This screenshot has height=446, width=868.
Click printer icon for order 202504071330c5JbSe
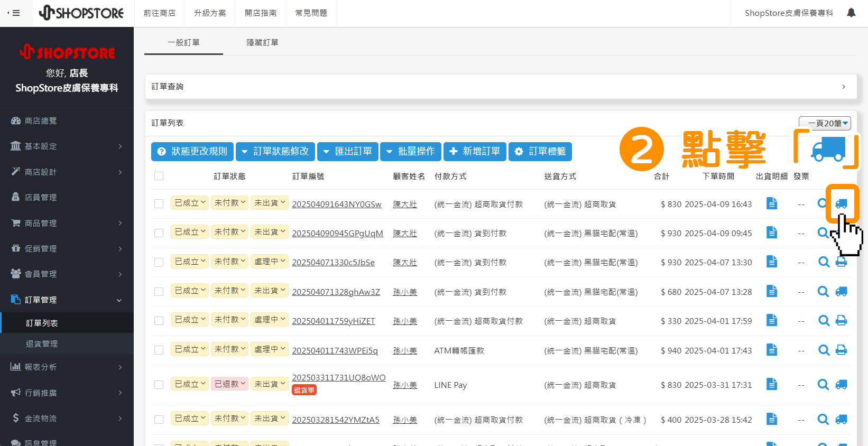(x=841, y=262)
